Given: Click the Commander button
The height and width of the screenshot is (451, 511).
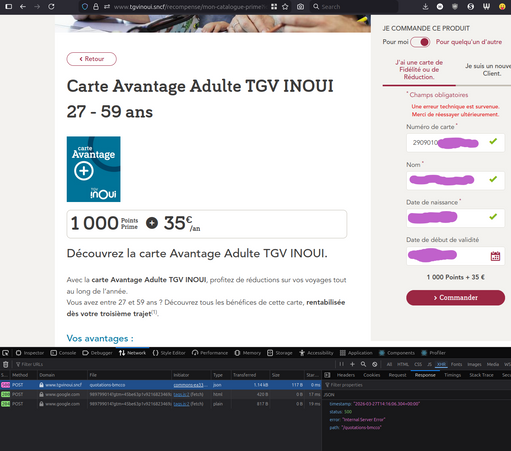Looking at the screenshot, I should point(455,298).
